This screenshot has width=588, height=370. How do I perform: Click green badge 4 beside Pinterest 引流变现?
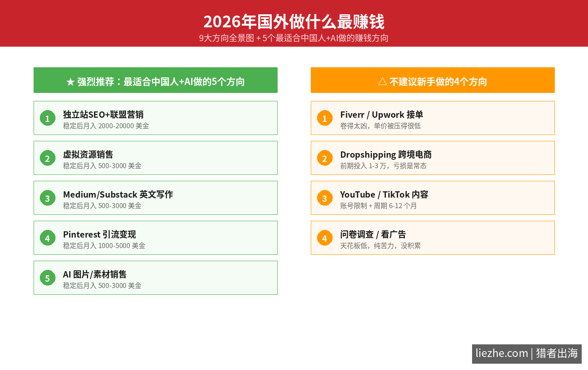pyautogui.click(x=47, y=238)
